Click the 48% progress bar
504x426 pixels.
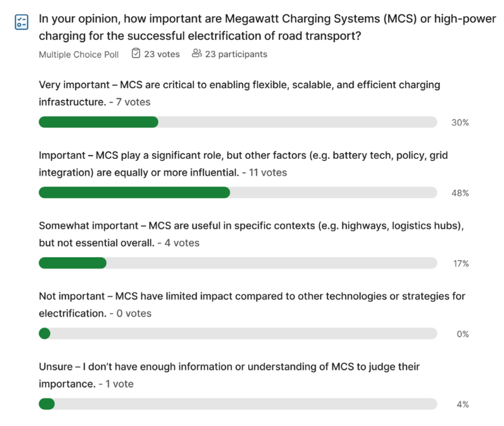(238, 193)
